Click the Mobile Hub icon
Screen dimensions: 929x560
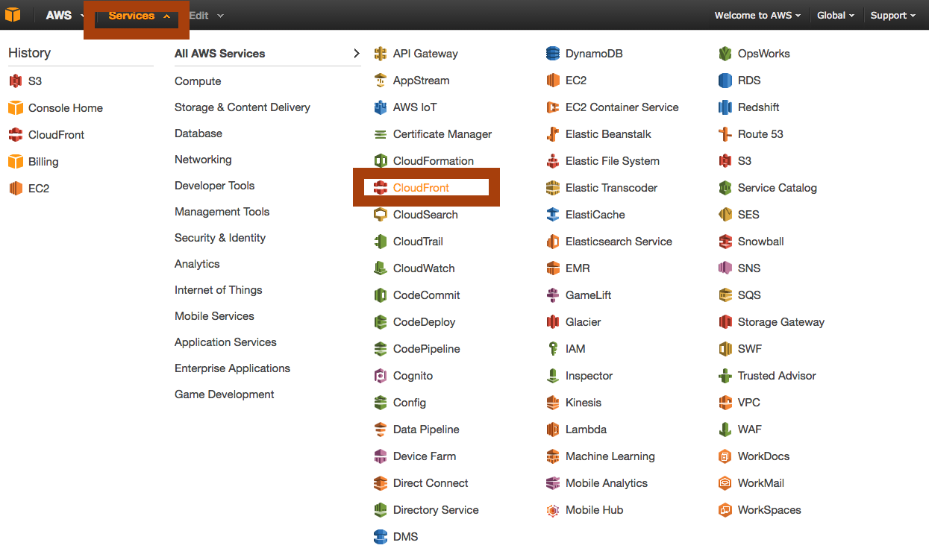tap(553, 510)
